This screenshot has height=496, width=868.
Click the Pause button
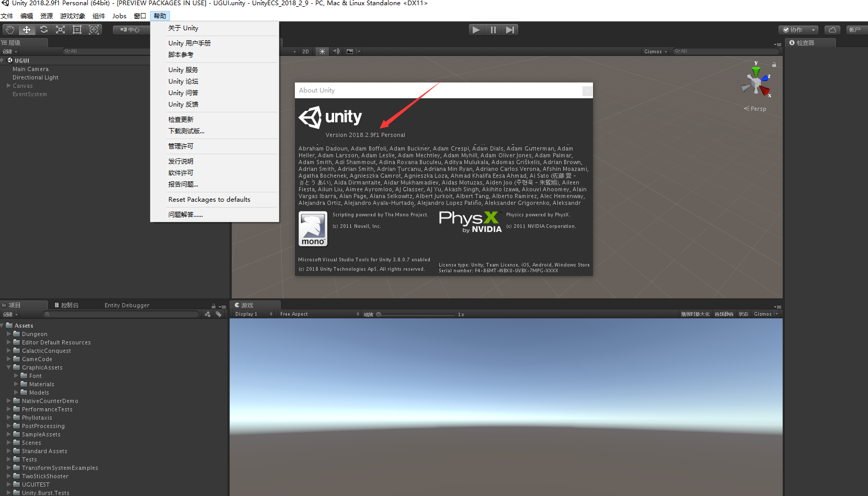[493, 30]
